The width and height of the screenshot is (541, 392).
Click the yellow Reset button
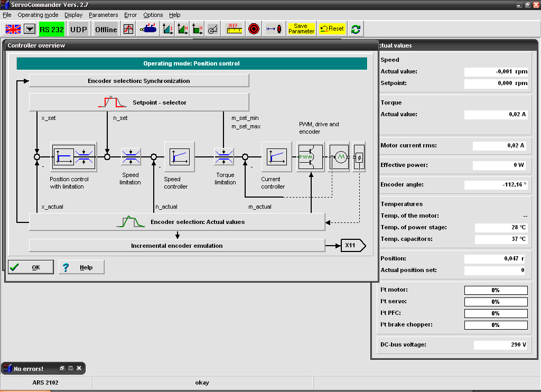(332, 29)
